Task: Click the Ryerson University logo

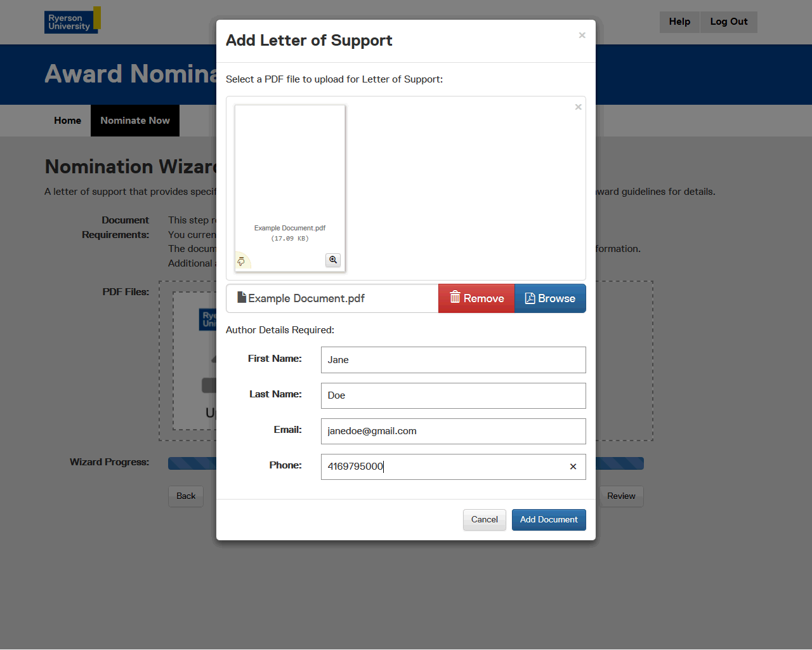Action: click(x=72, y=20)
